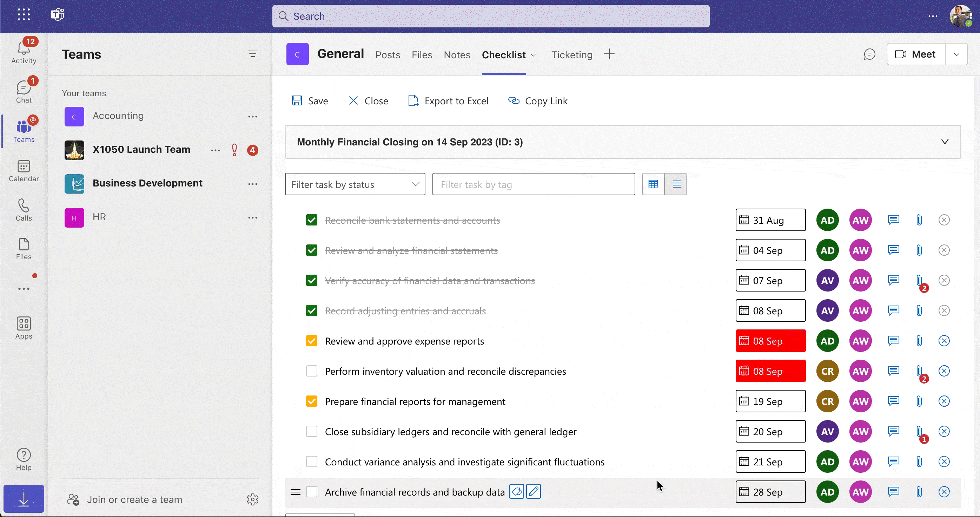Open the red 08 Sep date on inventory valuation

(x=770, y=371)
